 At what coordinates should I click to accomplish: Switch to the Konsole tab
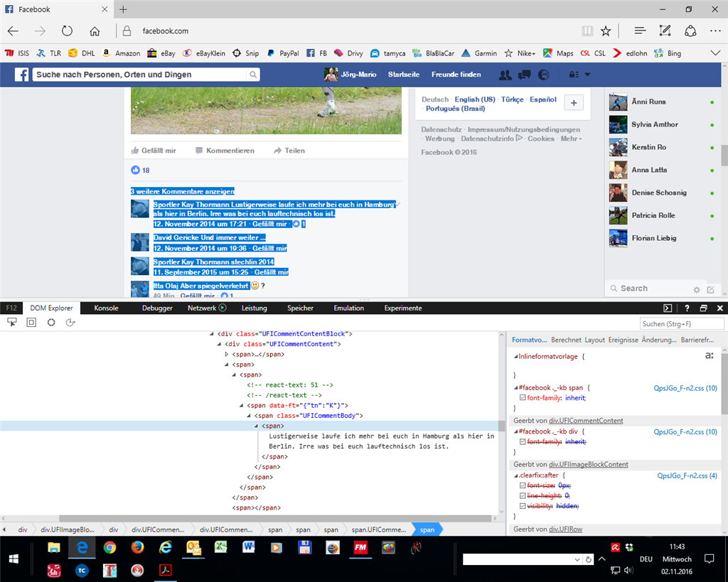pos(106,308)
